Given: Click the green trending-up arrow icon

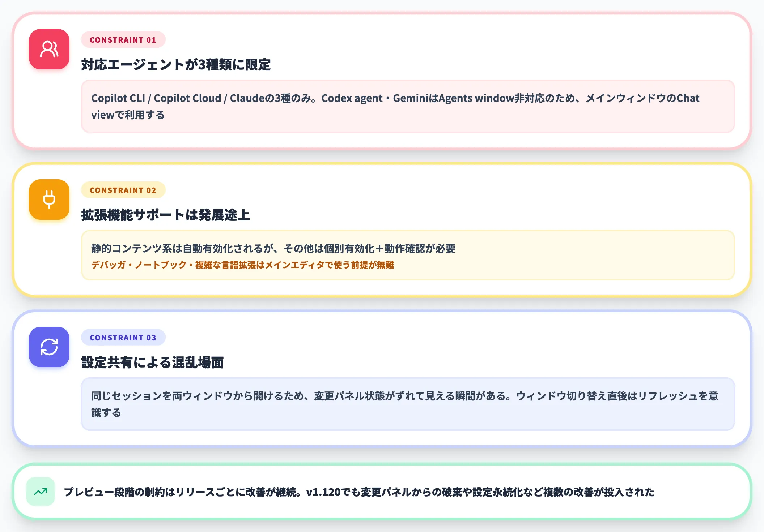Looking at the screenshot, I should pyautogui.click(x=41, y=492).
